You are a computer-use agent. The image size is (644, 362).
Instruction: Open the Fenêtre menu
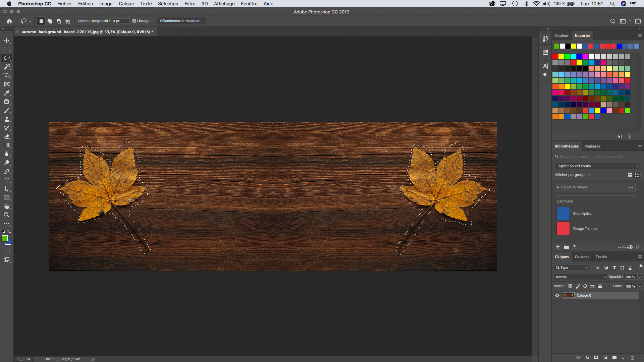point(249,4)
